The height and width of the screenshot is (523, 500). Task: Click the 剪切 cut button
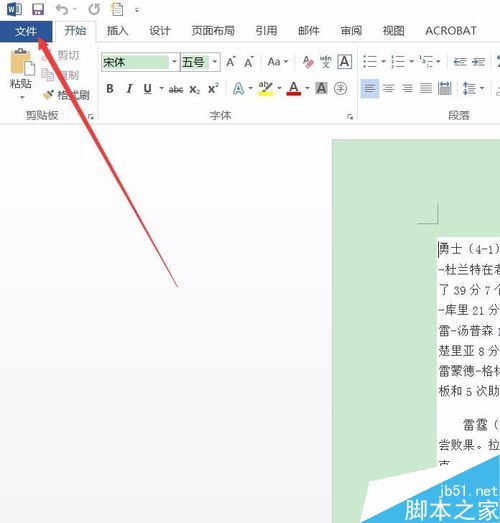click(x=61, y=55)
